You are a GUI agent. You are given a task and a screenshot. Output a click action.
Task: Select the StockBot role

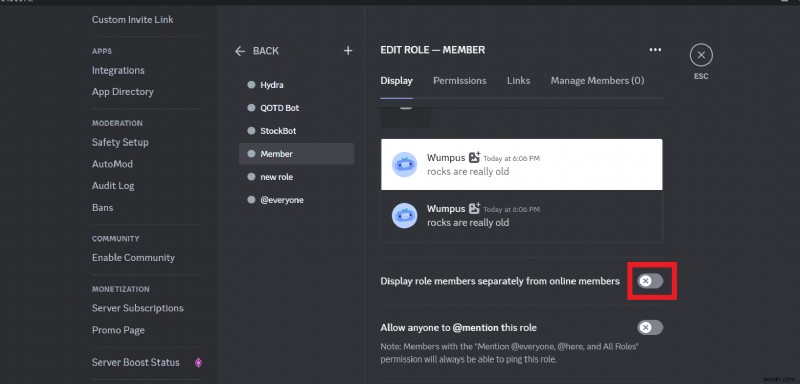(x=296, y=131)
